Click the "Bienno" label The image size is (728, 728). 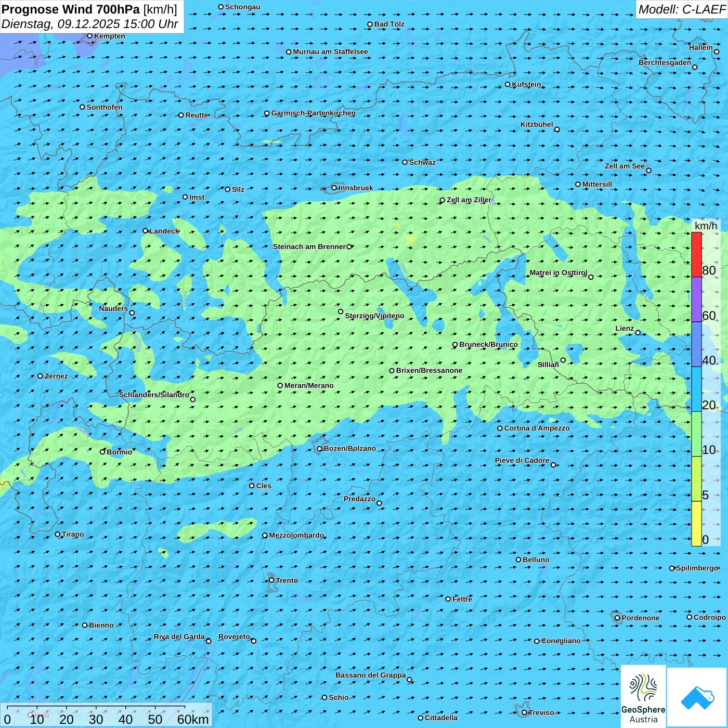click(x=101, y=625)
